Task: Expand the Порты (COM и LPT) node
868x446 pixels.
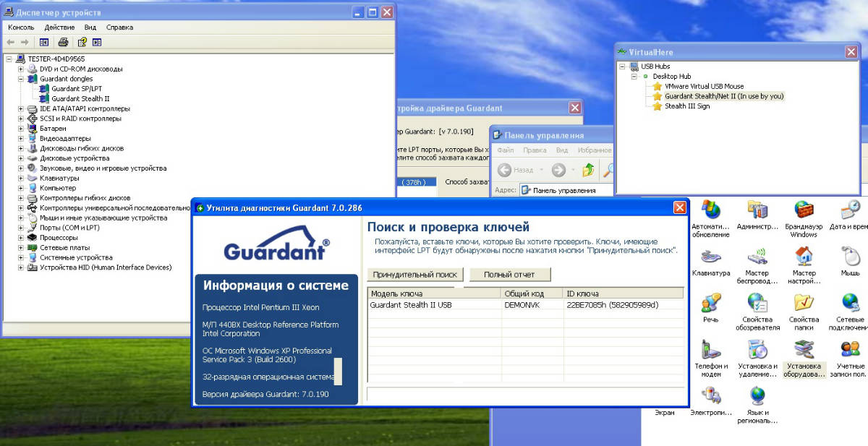Action: point(22,228)
